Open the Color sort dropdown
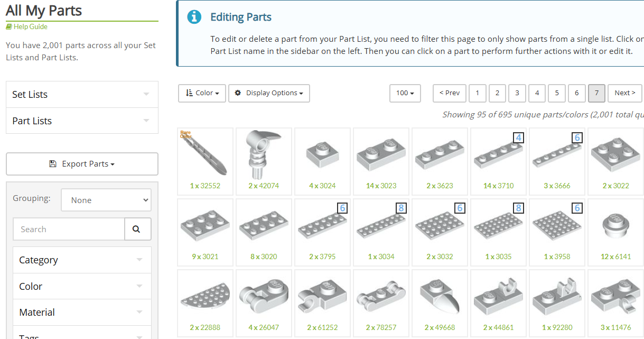The image size is (644, 339). pyautogui.click(x=202, y=93)
